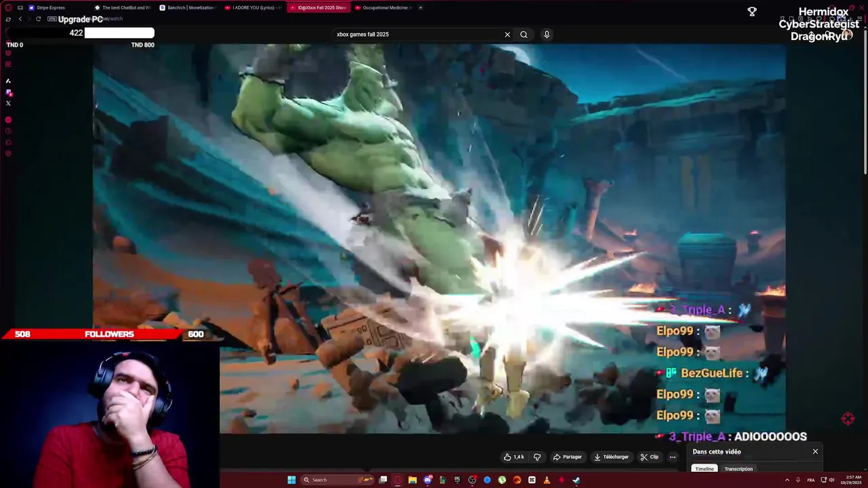Close the Dans cette vidéo panel
The height and width of the screenshot is (488, 868).
click(x=815, y=451)
